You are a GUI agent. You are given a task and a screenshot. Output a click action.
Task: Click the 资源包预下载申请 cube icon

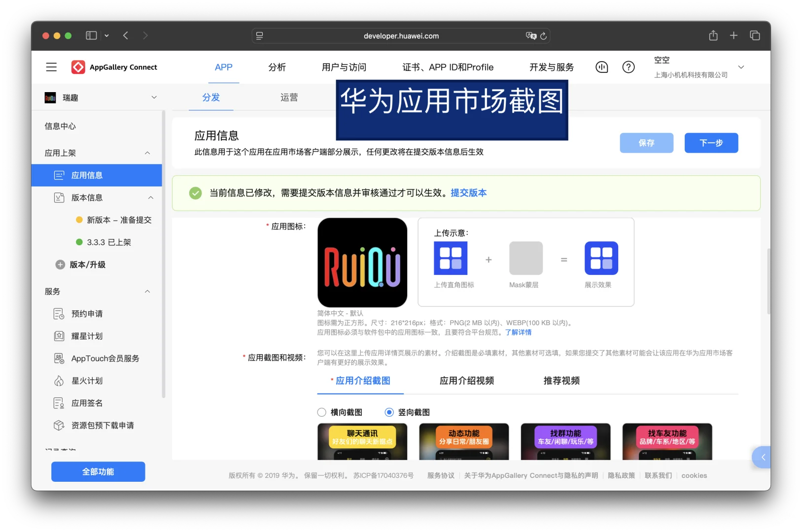[59, 425]
